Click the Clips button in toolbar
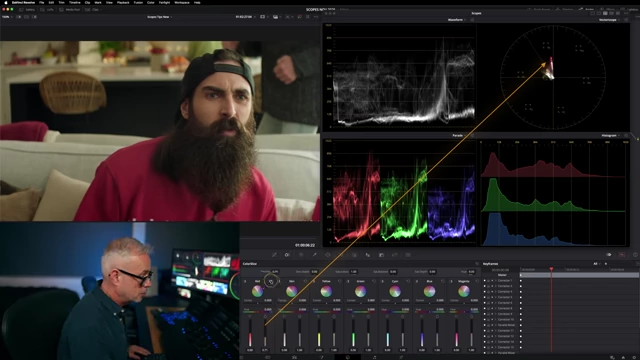 click(x=93, y=9)
